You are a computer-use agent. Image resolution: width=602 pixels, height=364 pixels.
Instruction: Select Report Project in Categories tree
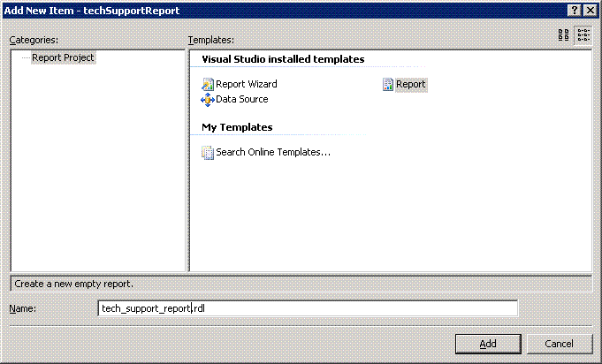tap(63, 58)
